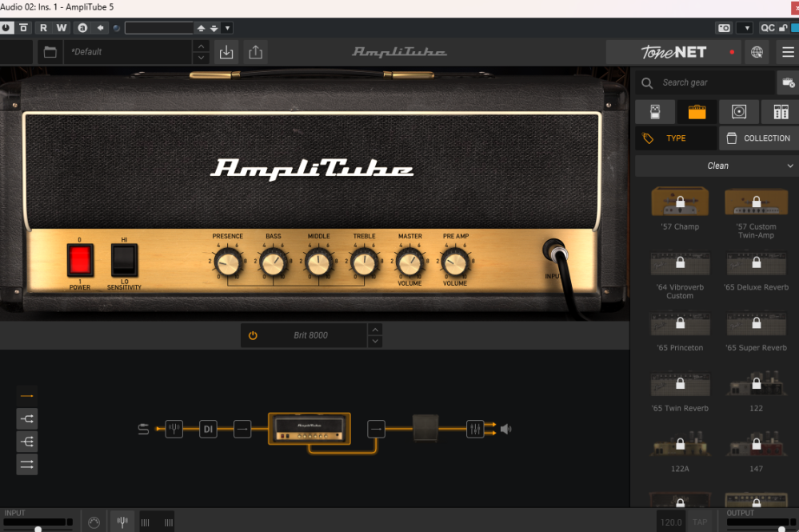
Task: Choose the single series chain routing icon
Action: [x=27, y=396]
